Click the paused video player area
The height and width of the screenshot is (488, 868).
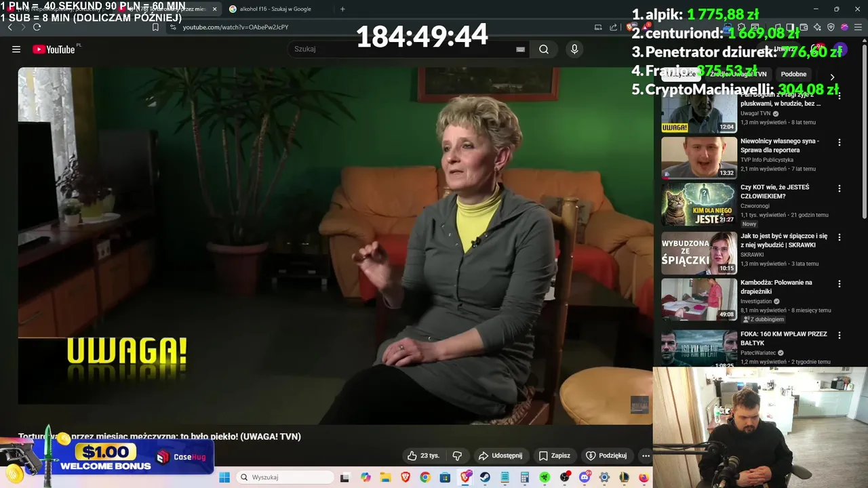point(335,245)
